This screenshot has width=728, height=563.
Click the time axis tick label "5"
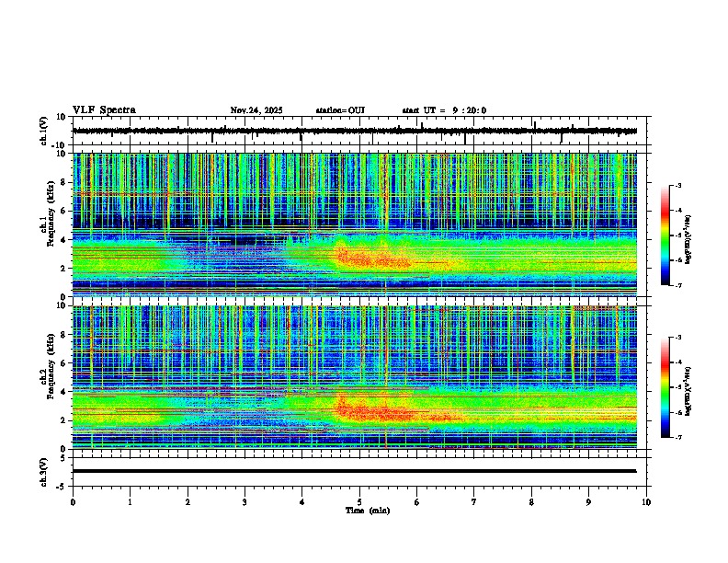(359, 502)
